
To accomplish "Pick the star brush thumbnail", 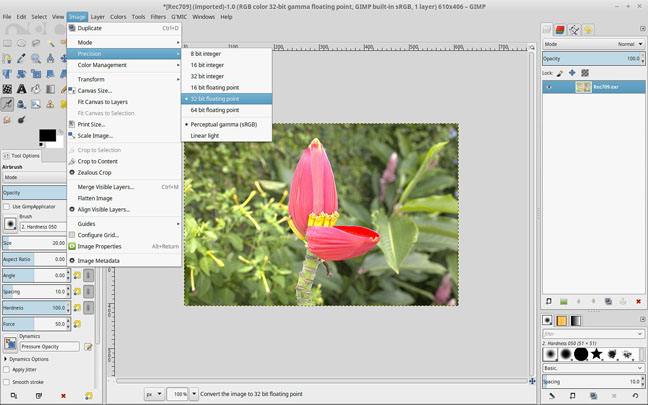I will 596,354.
